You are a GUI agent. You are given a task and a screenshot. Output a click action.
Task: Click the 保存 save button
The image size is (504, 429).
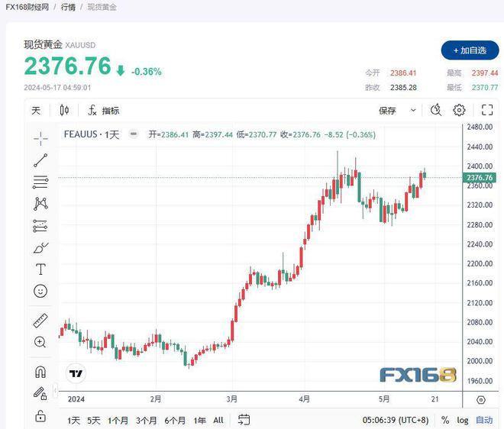(x=387, y=111)
